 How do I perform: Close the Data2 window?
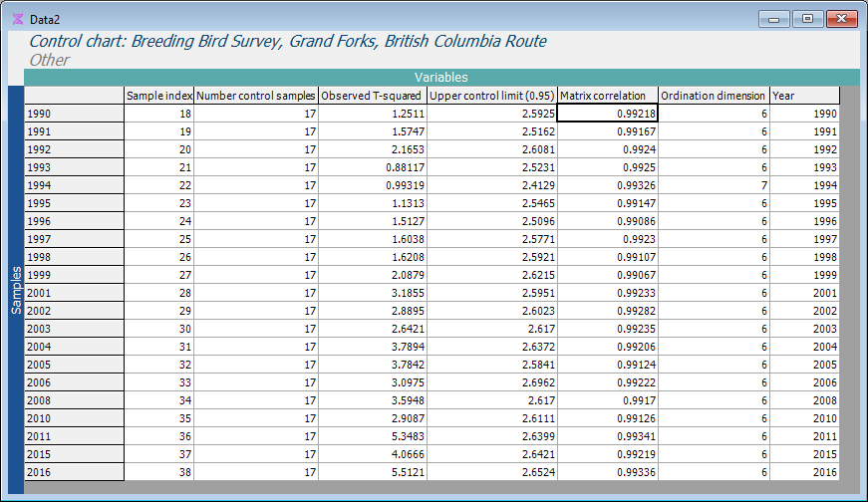coord(842,19)
